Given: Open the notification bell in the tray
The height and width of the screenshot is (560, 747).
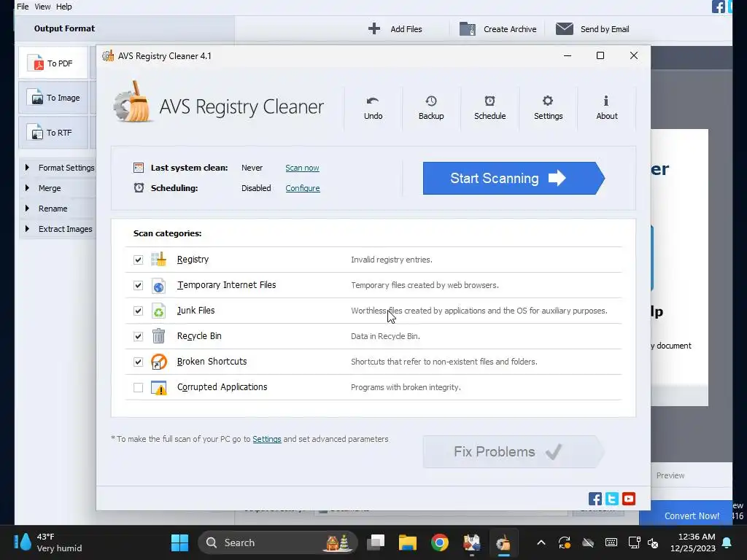Looking at the screenshot, I should pos(727,542).
